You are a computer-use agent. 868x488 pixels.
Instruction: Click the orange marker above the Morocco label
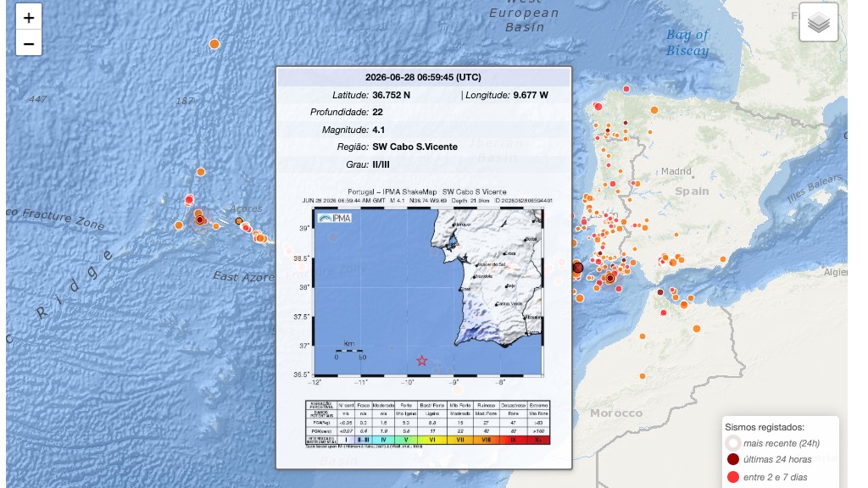pyautogui.click(x=643, y=376)
